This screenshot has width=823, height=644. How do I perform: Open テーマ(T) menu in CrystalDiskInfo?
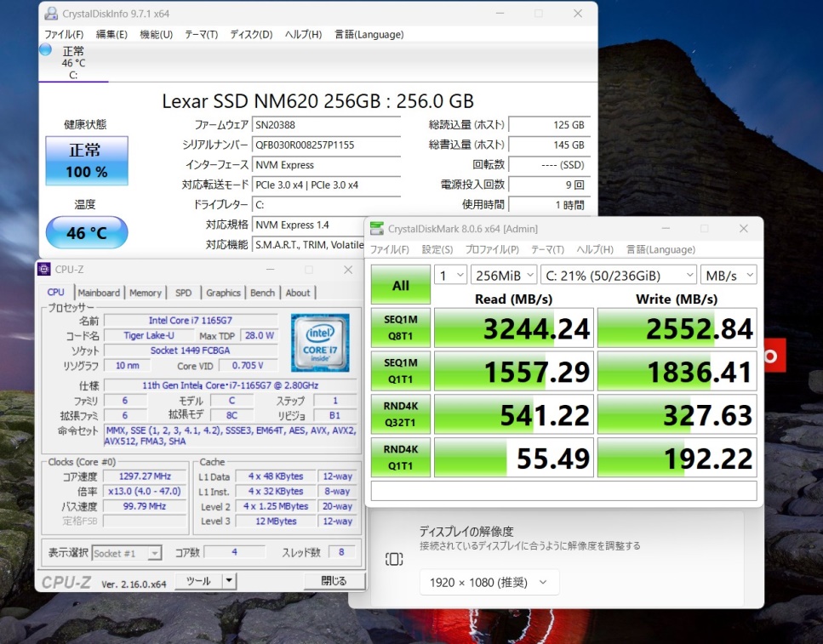(x=201, y=34)
